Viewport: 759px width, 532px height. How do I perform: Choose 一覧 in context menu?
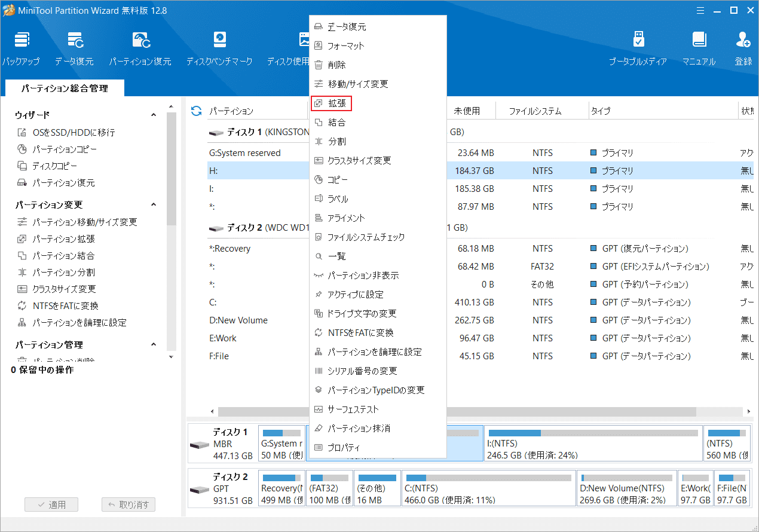(378, 256)
